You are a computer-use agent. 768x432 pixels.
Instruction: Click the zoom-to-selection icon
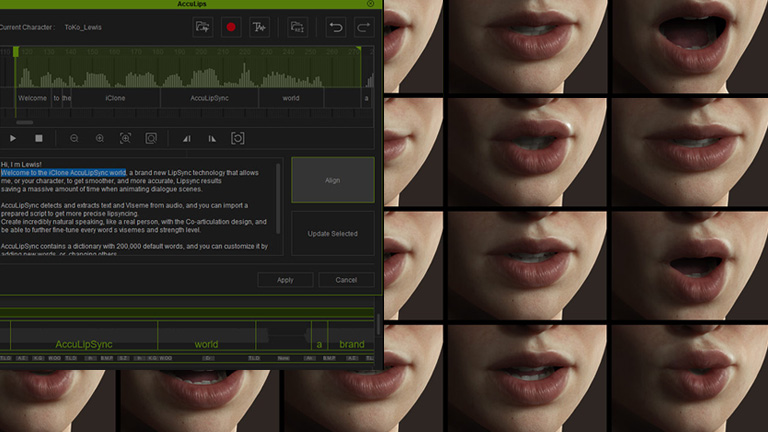click(x=126, y=138)
